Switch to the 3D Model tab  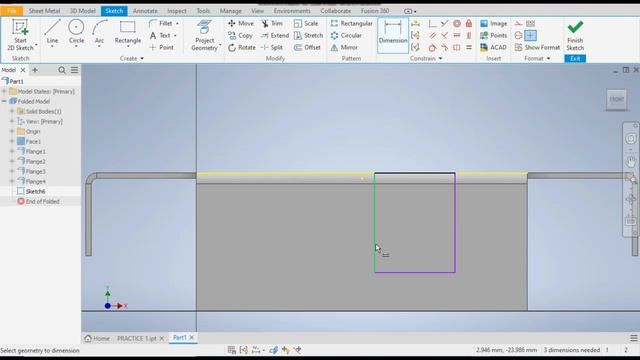coord(82,11)
